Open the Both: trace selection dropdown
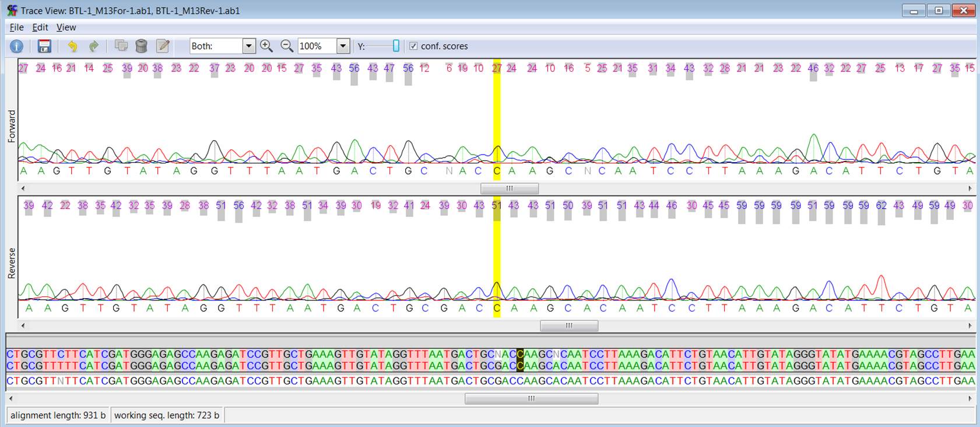The height and width of the screenshot is (427, 980). click(249, 46)
